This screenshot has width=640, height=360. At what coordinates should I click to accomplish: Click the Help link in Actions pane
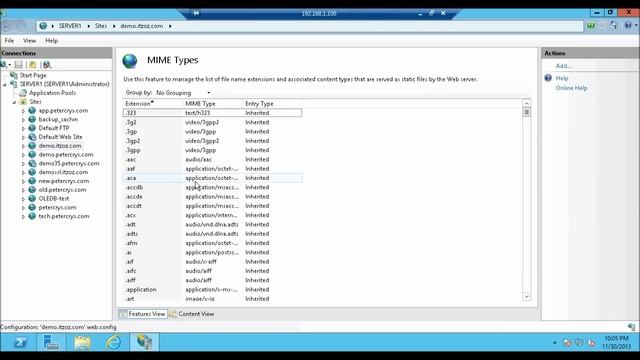[x=562, y=78]
